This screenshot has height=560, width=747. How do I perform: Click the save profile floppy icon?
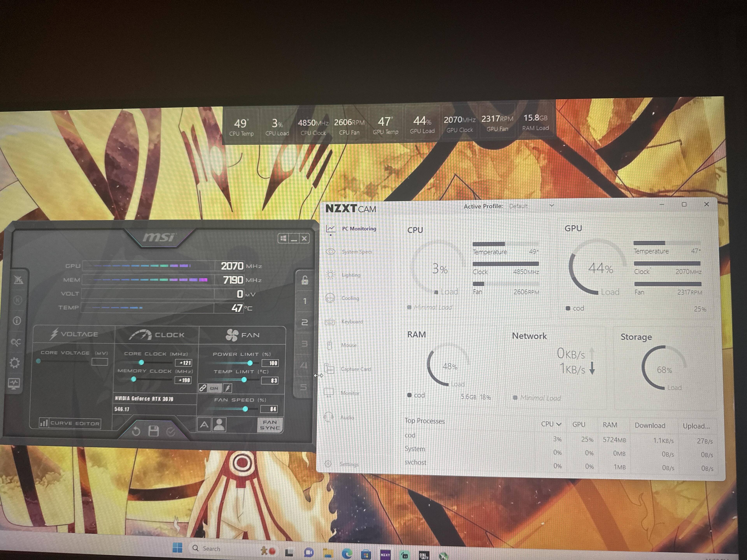click(154, 431)
